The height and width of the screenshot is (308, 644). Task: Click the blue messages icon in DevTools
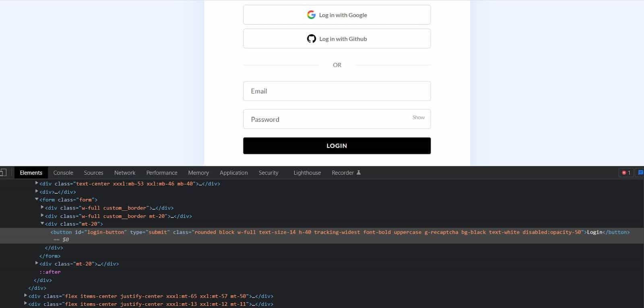coord(641,173)
